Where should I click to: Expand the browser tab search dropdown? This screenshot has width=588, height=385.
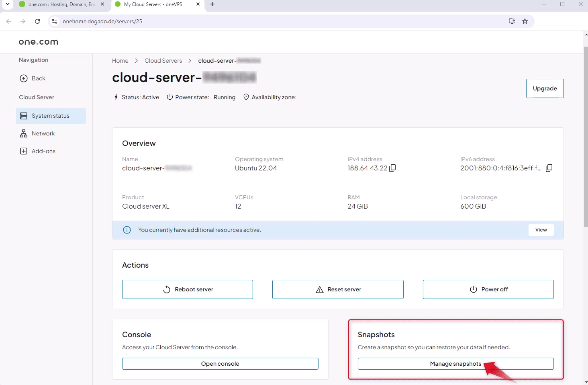tap(7, 4)
